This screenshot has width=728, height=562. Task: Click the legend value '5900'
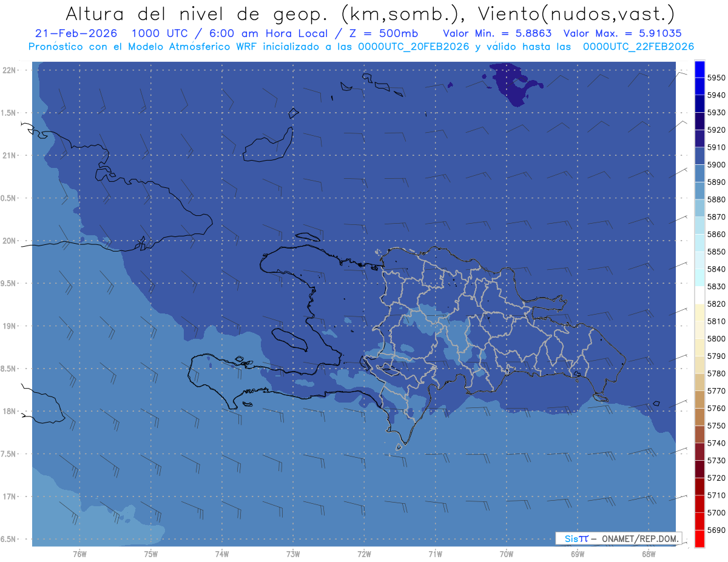(716, 165)
